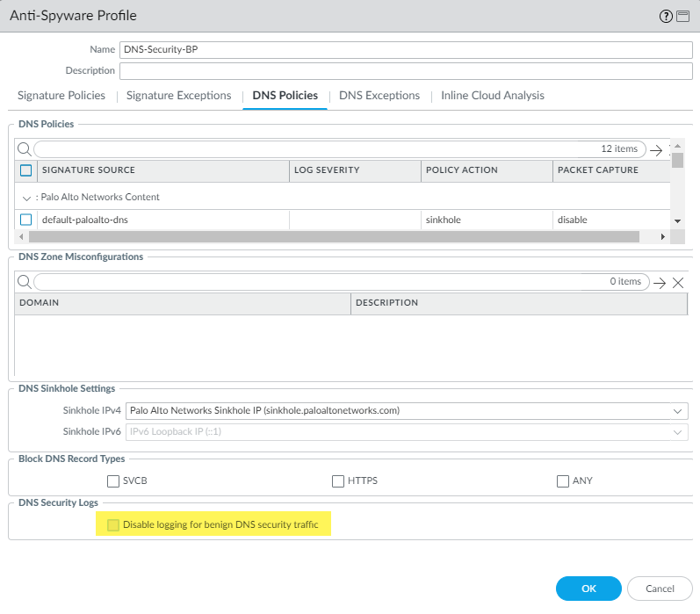Click the Cancel button

pos(660,589)
